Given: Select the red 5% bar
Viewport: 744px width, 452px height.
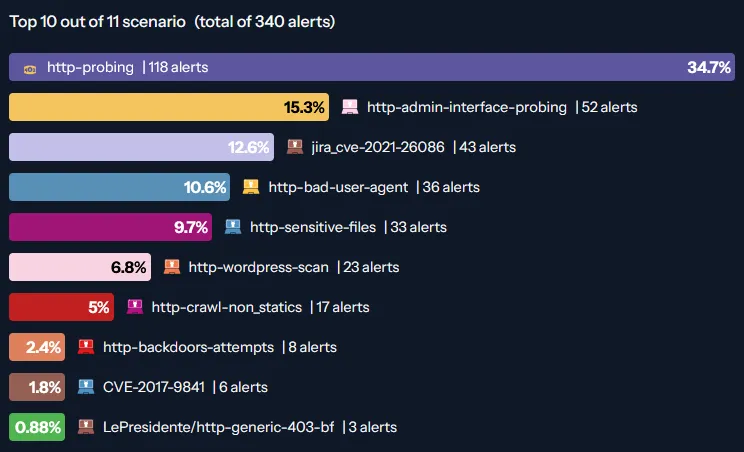Looking at the screenshot, I should (x=62, y=307).
